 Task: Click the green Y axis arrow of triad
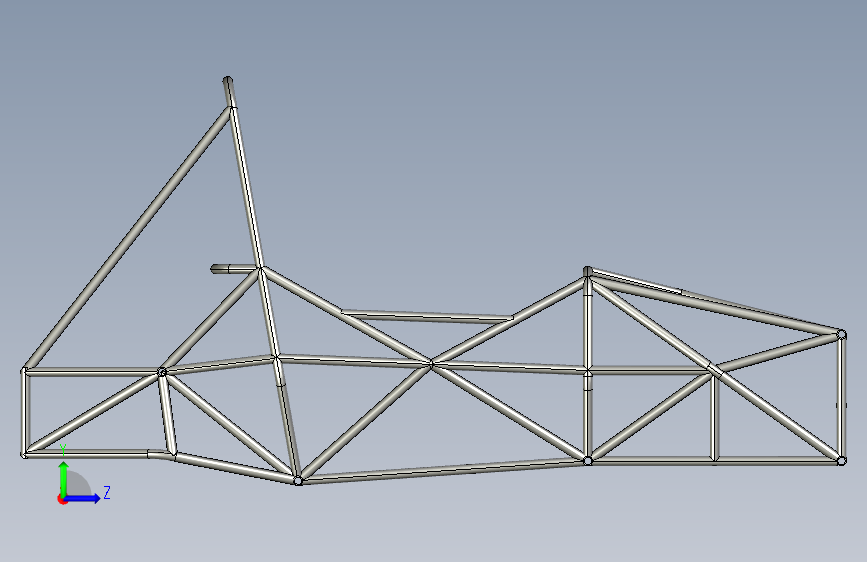[64, 478]
